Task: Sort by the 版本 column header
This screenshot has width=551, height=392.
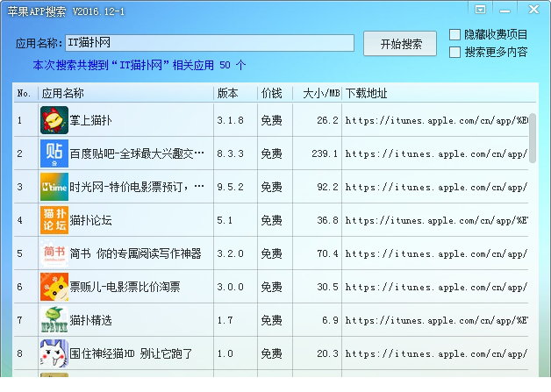Action: (x=235, y=94)
